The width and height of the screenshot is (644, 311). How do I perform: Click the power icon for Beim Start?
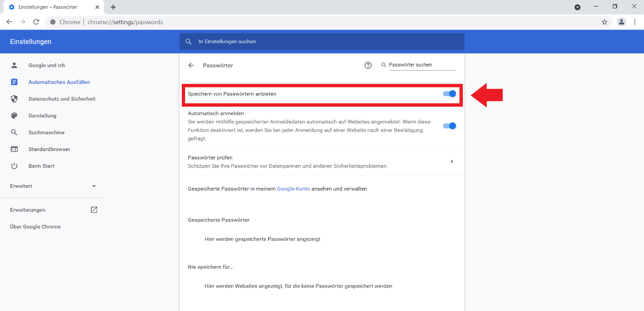pyautogui.click(x=14, y=166)
